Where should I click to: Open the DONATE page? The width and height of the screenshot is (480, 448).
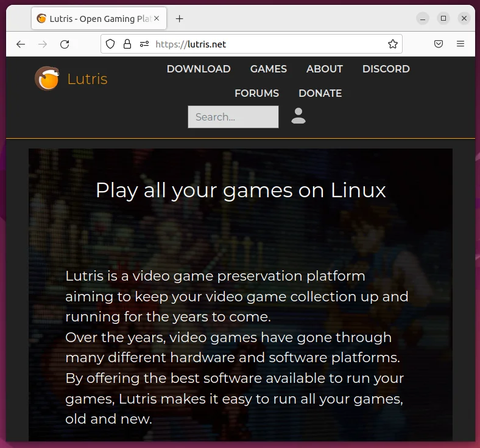coord(320,93)
